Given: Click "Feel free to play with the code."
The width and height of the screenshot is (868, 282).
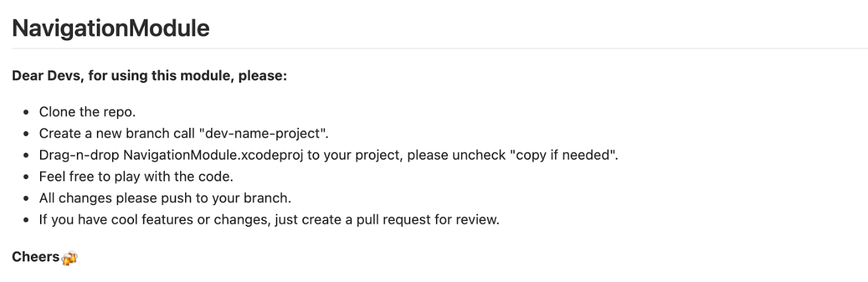Looking at the screenshot, I should (136, 176).
